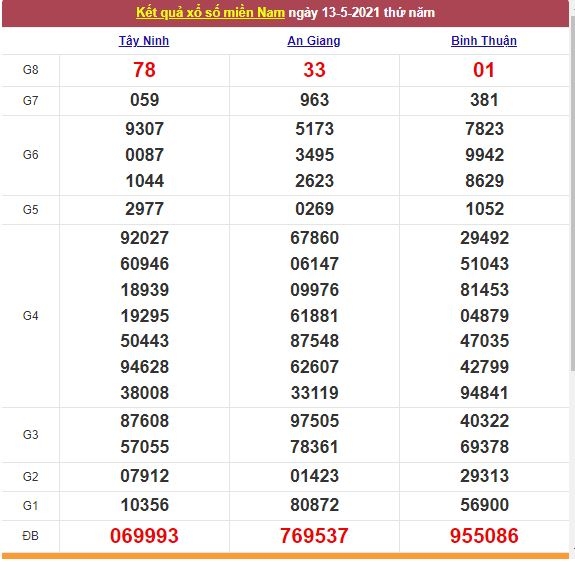This screenshot has height=562, width=575.
Task: Select the G1 row label
Action: [x=30, y=506]
